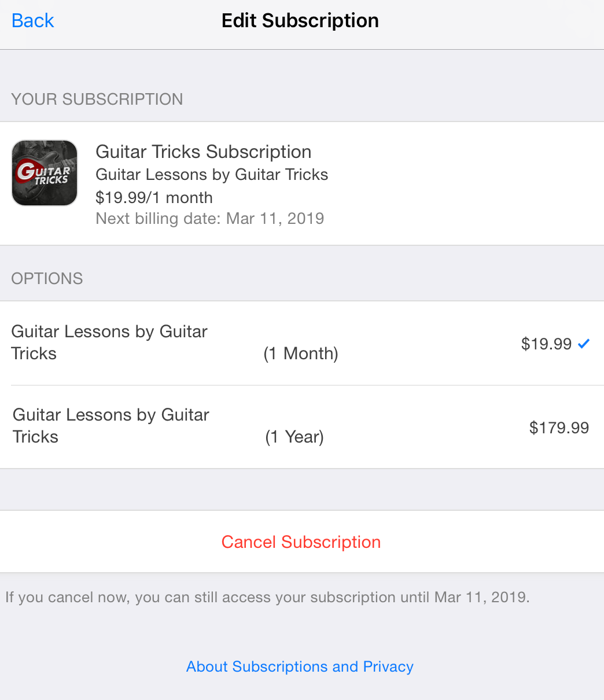
Task: Tap the Guitar Tricks app icon
Action: [45, 173]
